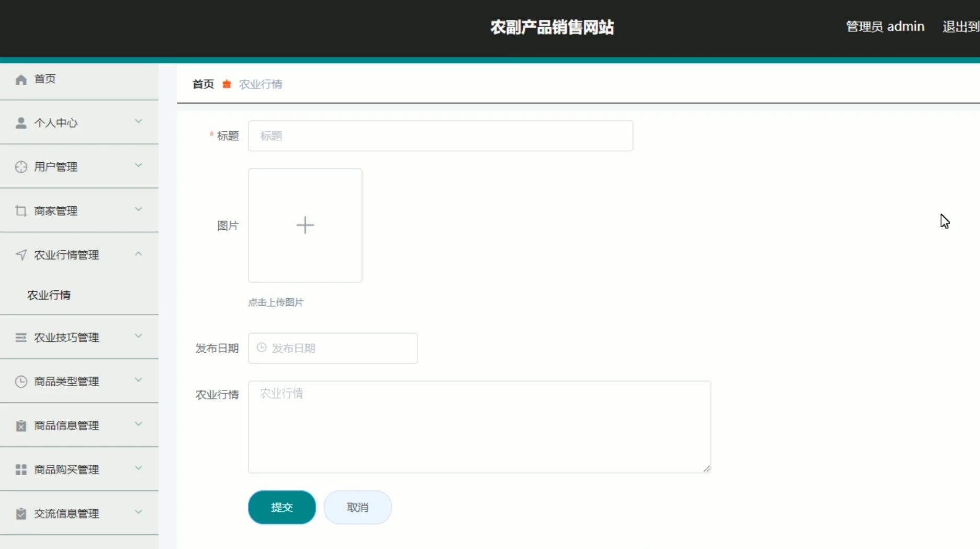This screenshot has width=980, height=549.
Task: Open 首页 from the breadcrumb
Action: click(x=203, y=84)
